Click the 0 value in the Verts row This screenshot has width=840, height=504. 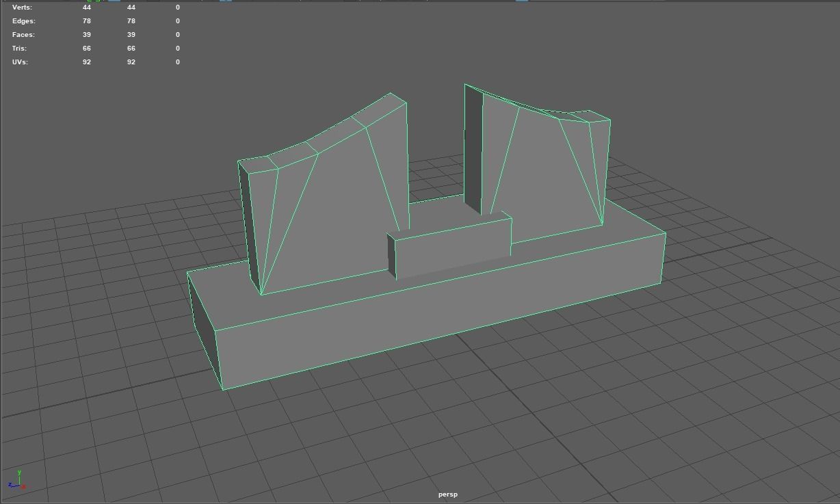(x=178, y=8)
